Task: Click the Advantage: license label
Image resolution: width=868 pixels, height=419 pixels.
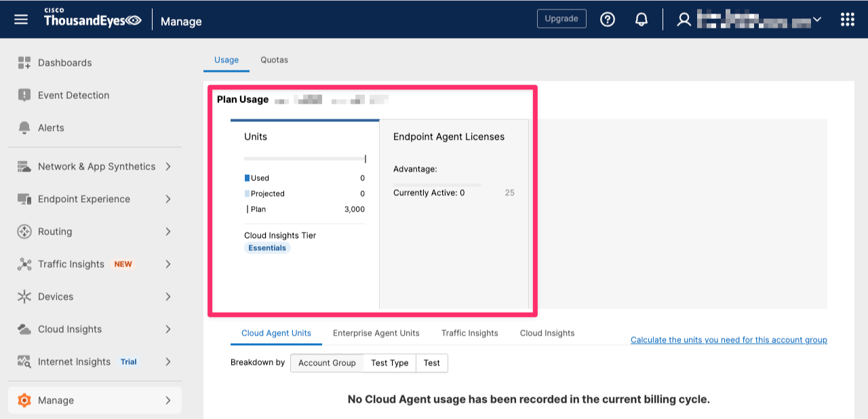Action: pyautogui.click(x=415, y=169)
